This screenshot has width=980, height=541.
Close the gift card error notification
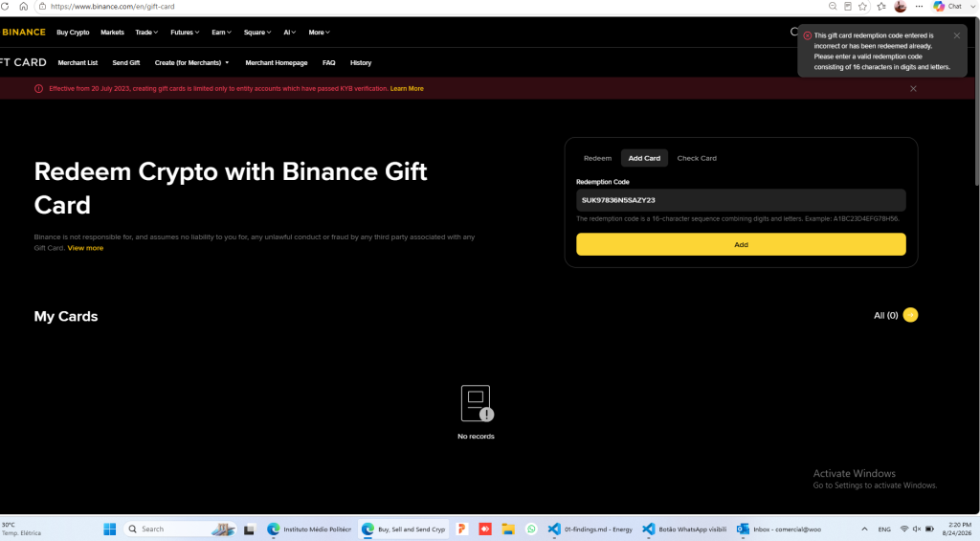[x=957, y=35]
